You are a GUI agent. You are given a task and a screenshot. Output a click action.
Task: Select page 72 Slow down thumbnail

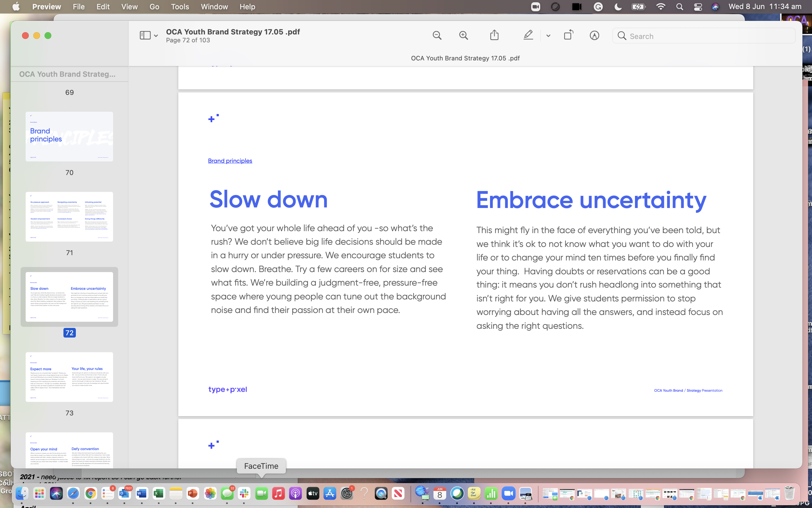point(69,297)
